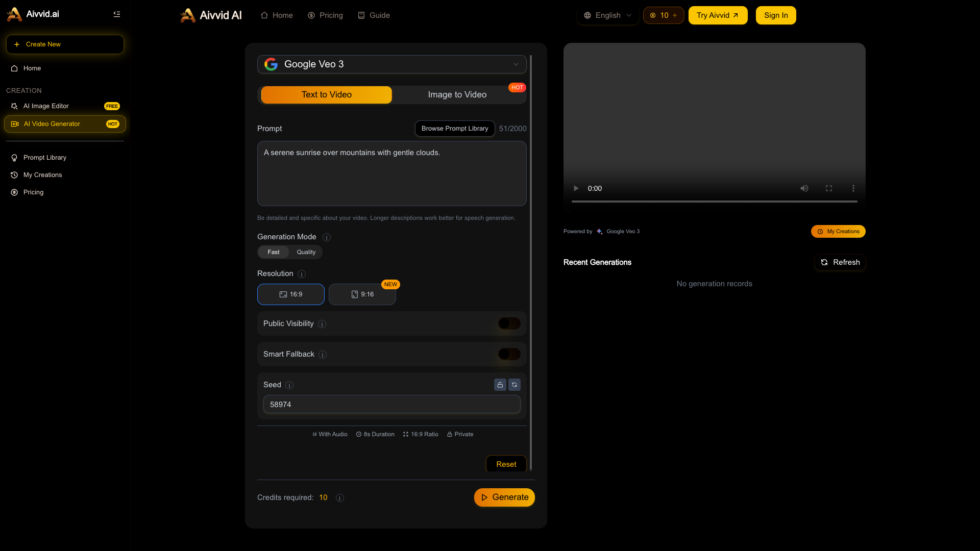Click the 10 credits add button
The height and width of the screenshot is (551, 980).
[x=664, y=15]
